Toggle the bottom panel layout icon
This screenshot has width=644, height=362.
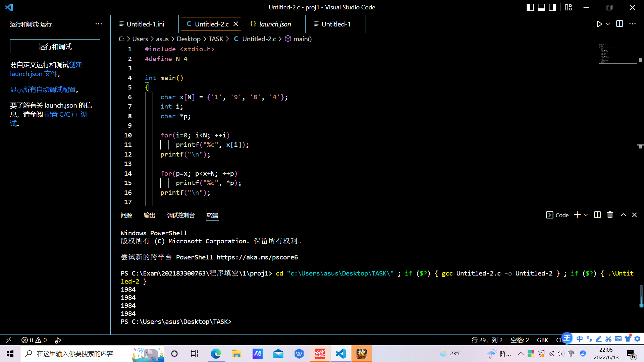[x=541, y=7]
